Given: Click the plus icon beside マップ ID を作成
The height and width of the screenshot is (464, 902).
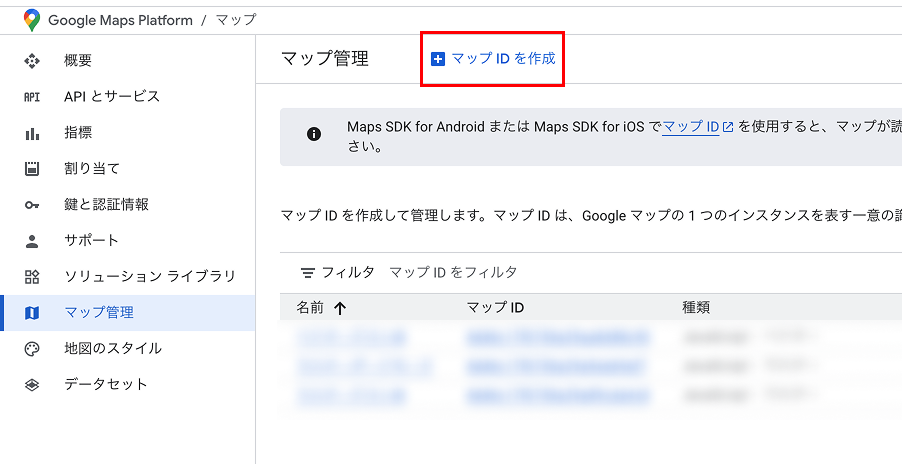Looking at the screenshot, I should (438, 59).
